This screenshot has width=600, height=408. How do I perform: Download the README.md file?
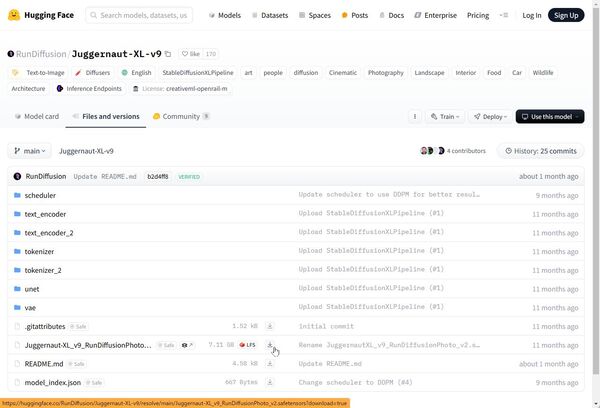(270, 364)
